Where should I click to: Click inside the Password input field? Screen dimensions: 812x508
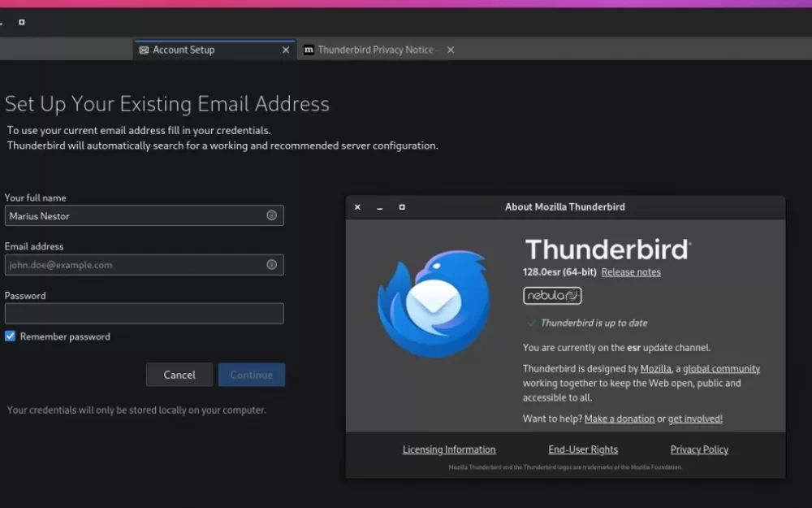144,314
